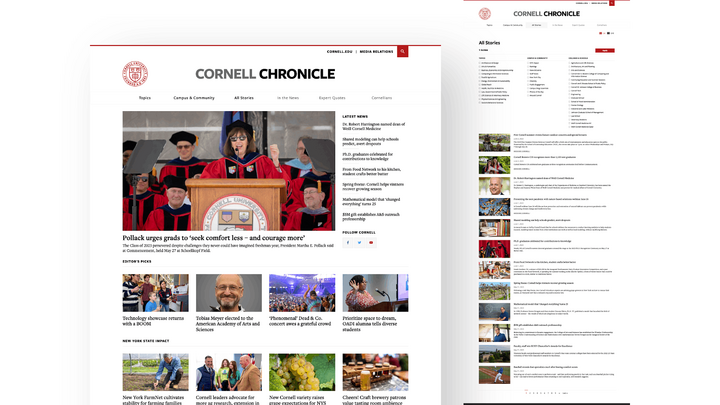Open In the News nav item
The height and width of the screenshot is (405, 720).
click(x=288, y=98)
